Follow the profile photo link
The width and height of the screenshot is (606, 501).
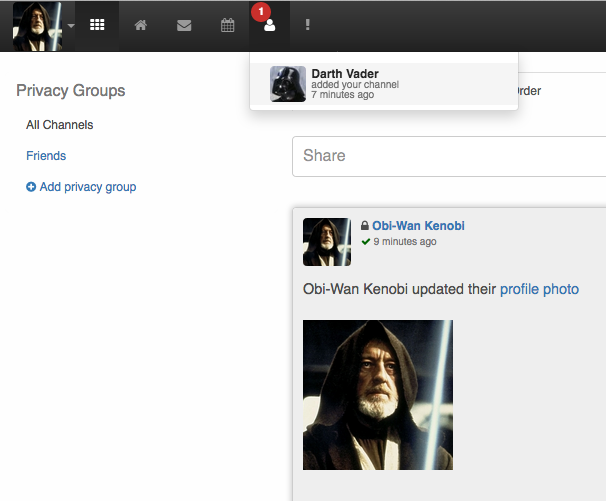coord(539,289)
